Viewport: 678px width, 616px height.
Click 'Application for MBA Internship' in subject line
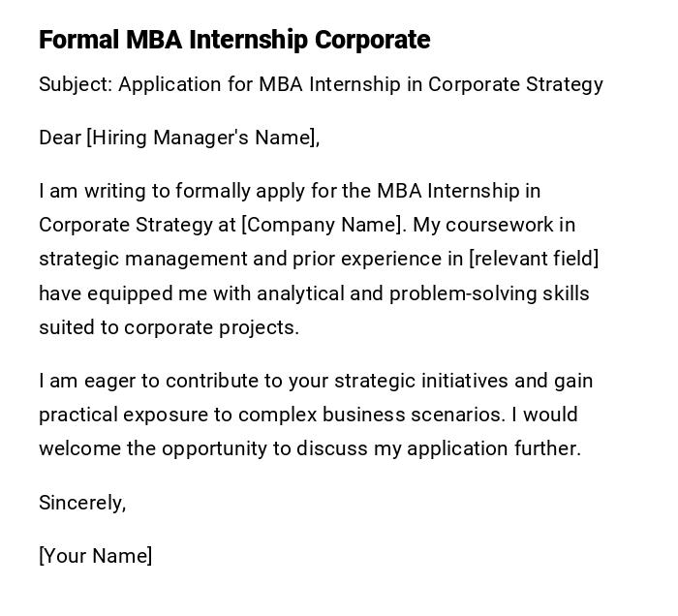(259, 84)
